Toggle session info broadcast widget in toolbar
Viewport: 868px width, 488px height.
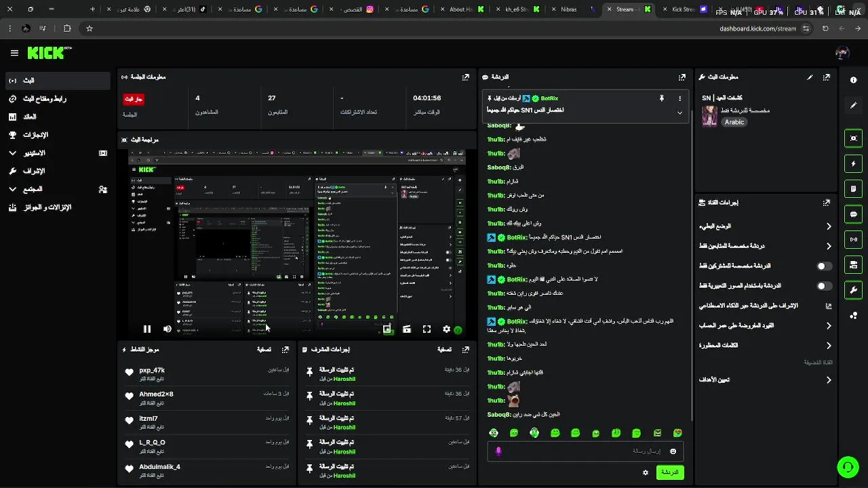853,239
